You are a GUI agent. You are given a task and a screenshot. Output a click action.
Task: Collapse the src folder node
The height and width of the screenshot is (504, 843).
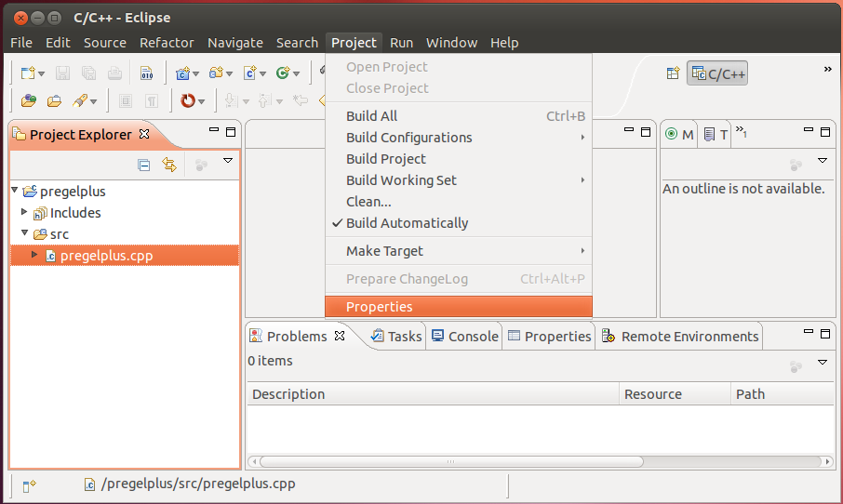coord(25,232)
